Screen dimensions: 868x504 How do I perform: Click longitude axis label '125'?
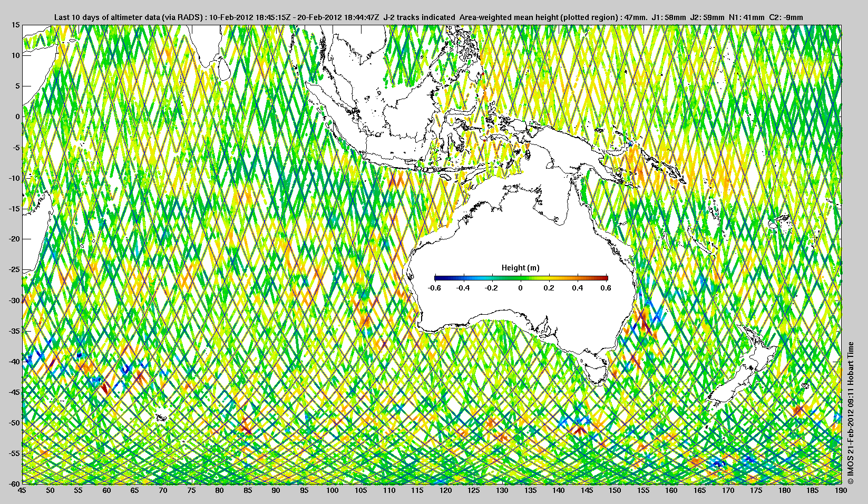point(474,490)
